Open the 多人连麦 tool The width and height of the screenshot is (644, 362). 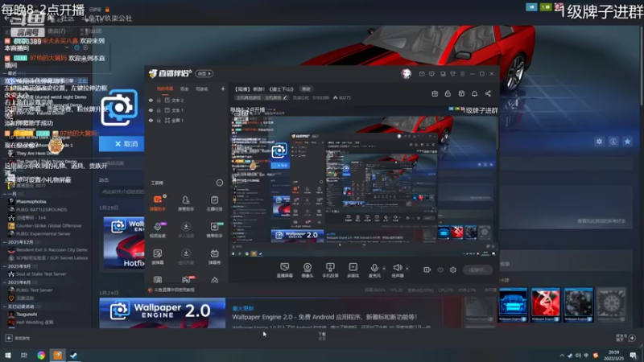click(x=186, y=230)
